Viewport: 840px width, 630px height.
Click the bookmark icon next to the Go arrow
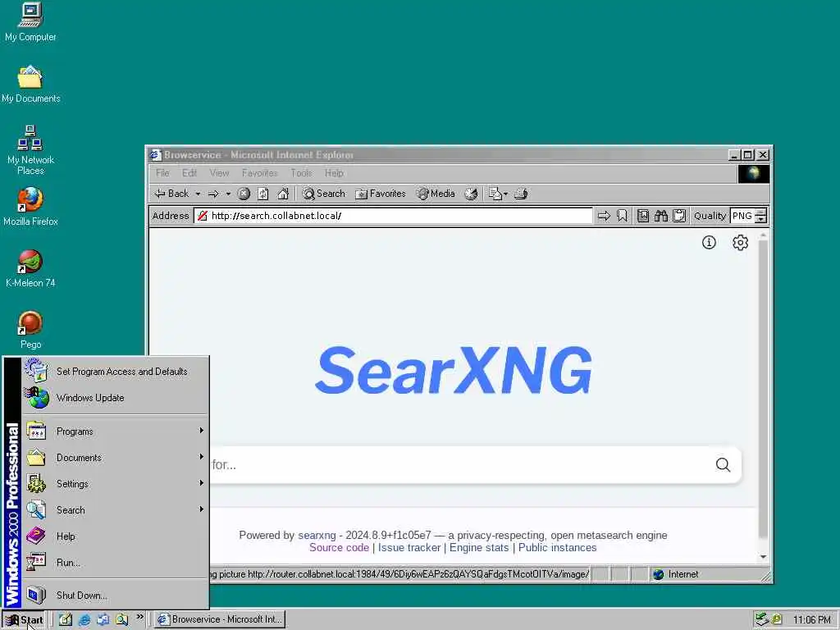[x=622, y=216]
